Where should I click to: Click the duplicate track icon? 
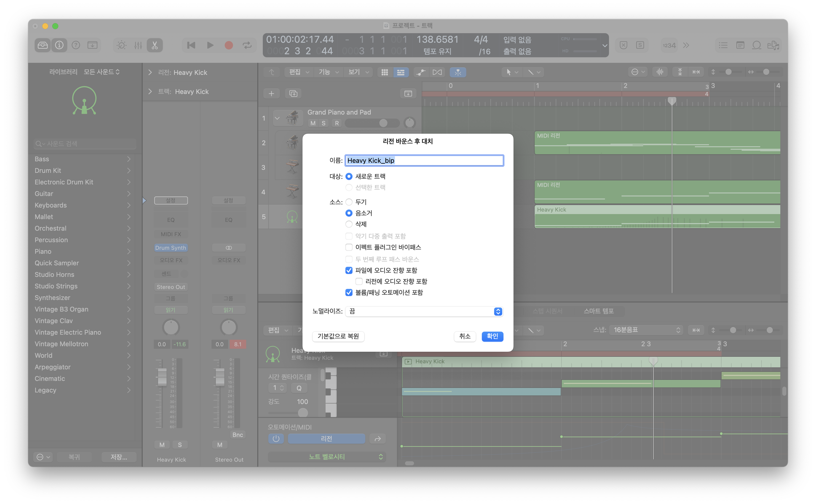coord(293,93)
